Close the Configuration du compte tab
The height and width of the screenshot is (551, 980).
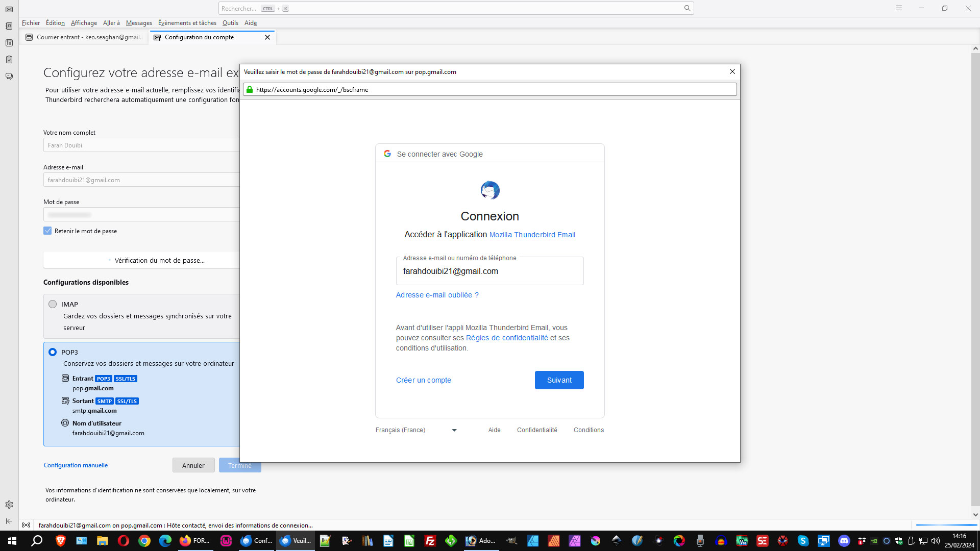coord(267,37)
